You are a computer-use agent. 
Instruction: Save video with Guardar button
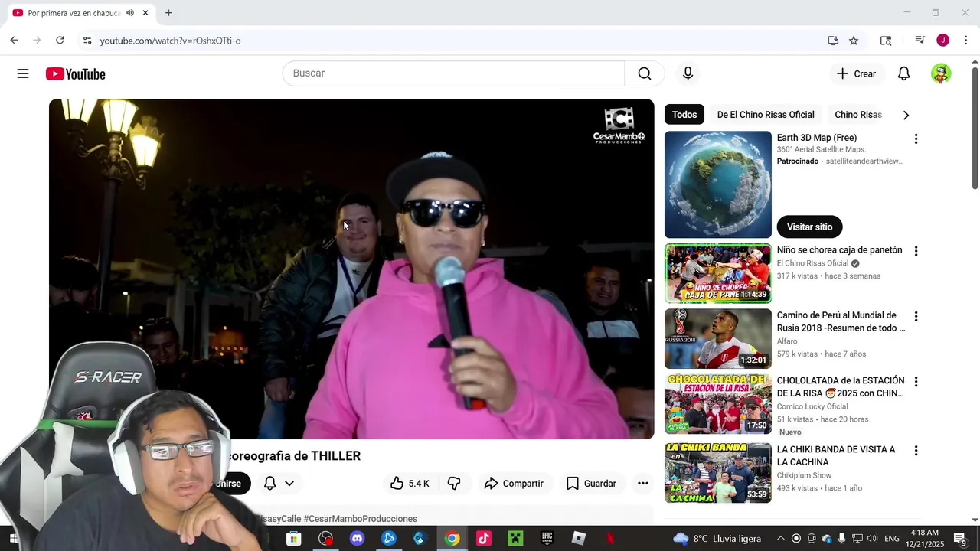591,483
